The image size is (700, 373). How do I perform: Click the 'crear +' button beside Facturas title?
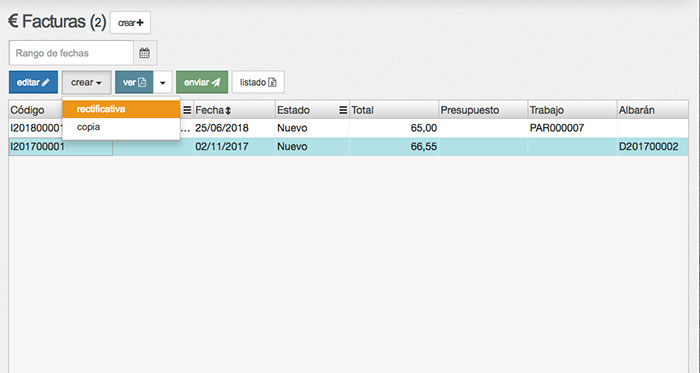point(130,23)
